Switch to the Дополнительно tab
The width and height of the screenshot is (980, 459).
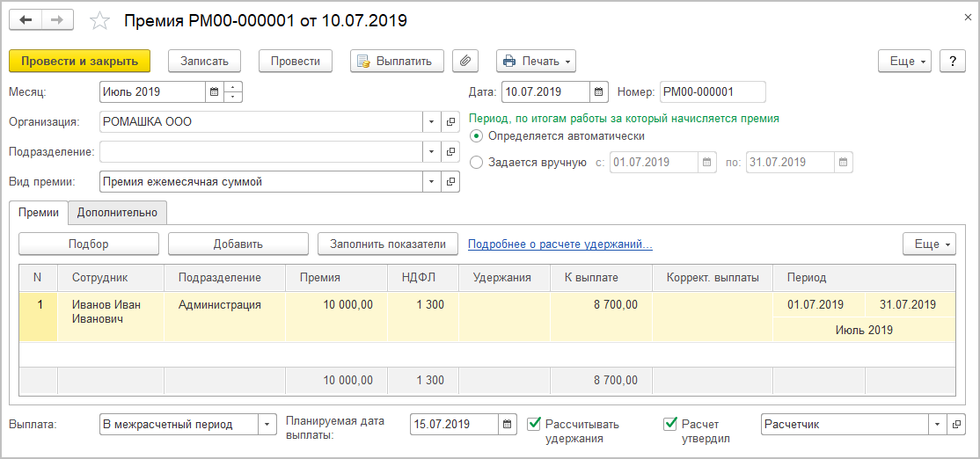coord(117,212)
